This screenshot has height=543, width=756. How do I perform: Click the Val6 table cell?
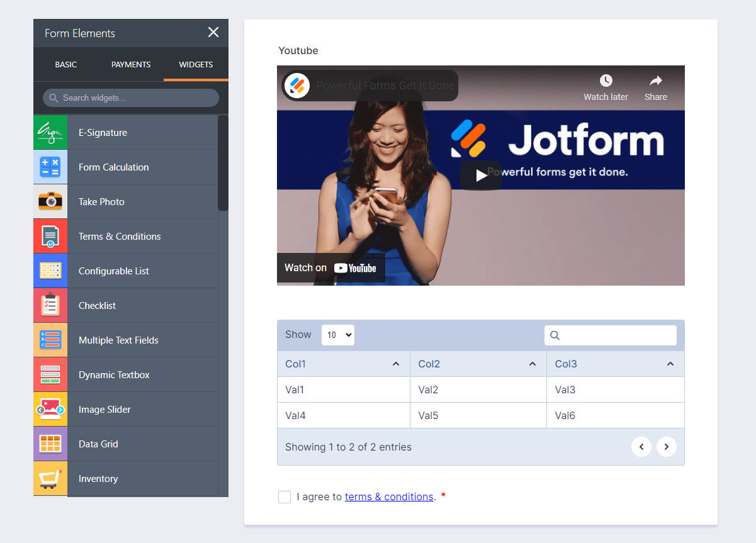pyautogui.click(x=616, y=415)
